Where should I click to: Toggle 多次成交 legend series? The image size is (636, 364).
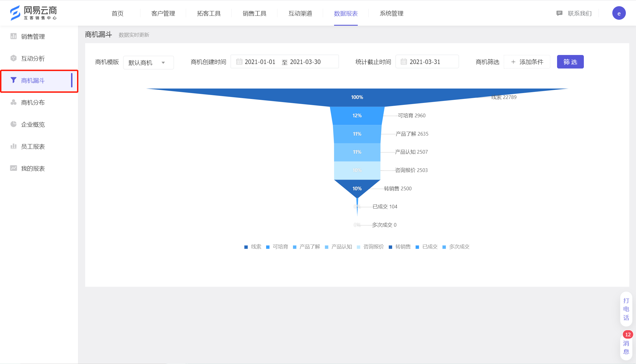[x=456, y=247]
